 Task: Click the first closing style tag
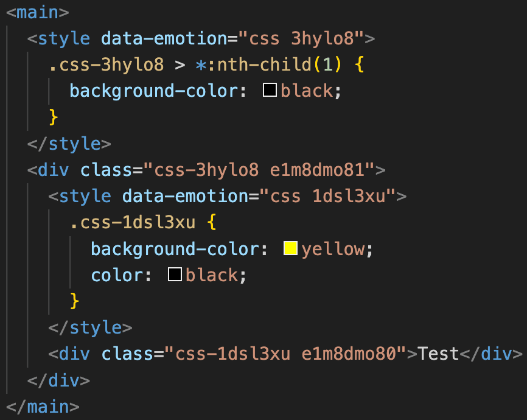click(x=69, y=144)
